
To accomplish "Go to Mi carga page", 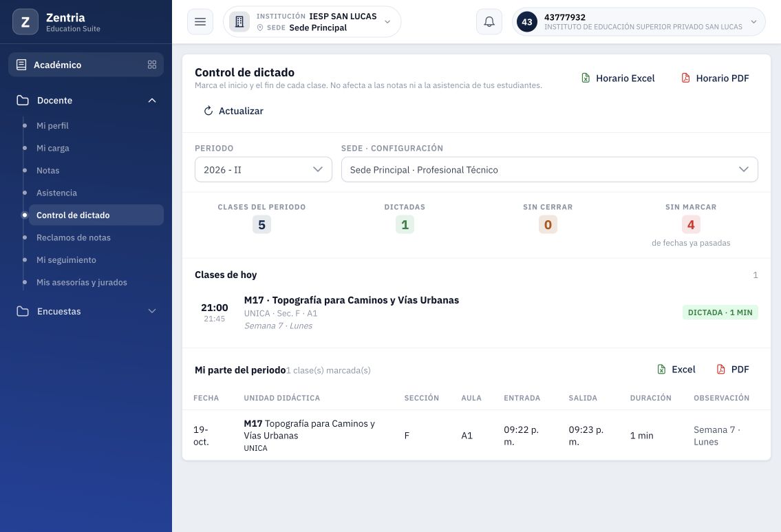I will (x=53, y=148).
